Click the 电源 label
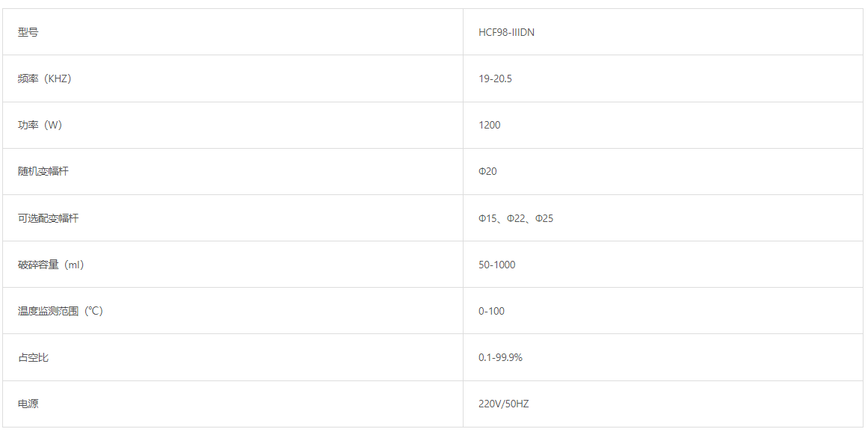Screen dimensions: 868x432 tap(28, 404)
